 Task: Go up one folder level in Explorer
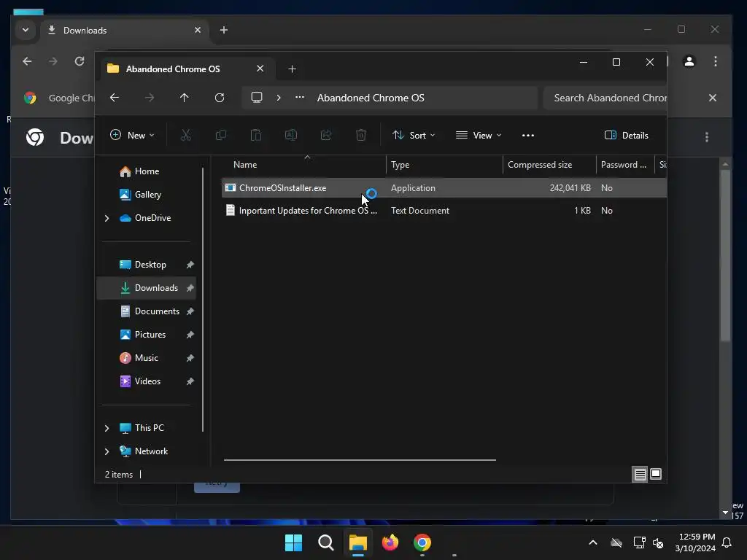pyautogui.click(x=185, y=98)
